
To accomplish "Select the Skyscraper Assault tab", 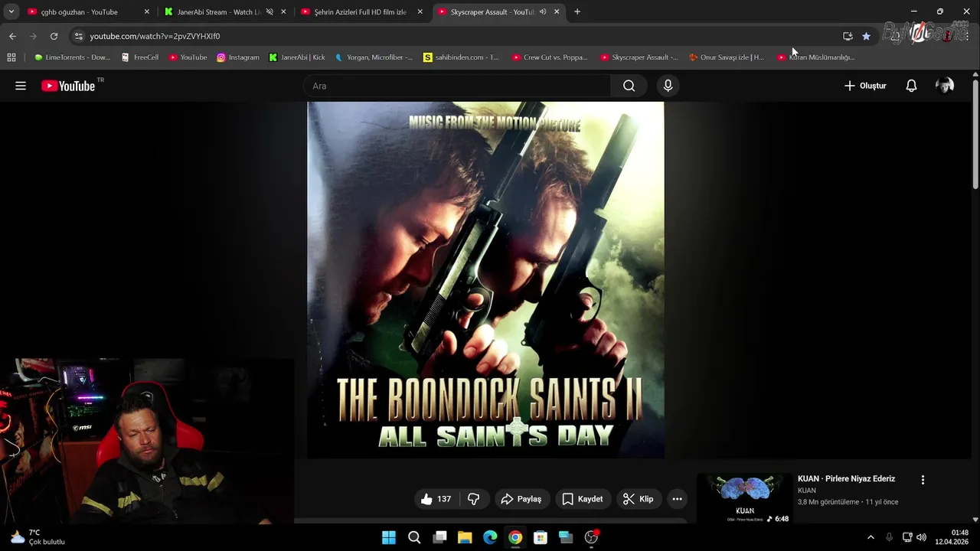I will point(492,12).
